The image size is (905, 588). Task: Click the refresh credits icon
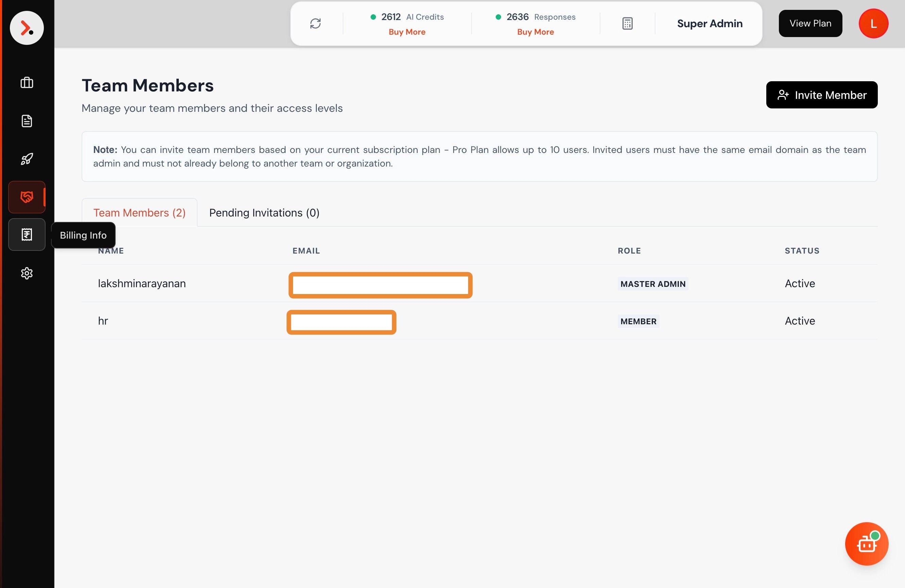(x=315, y=23)
